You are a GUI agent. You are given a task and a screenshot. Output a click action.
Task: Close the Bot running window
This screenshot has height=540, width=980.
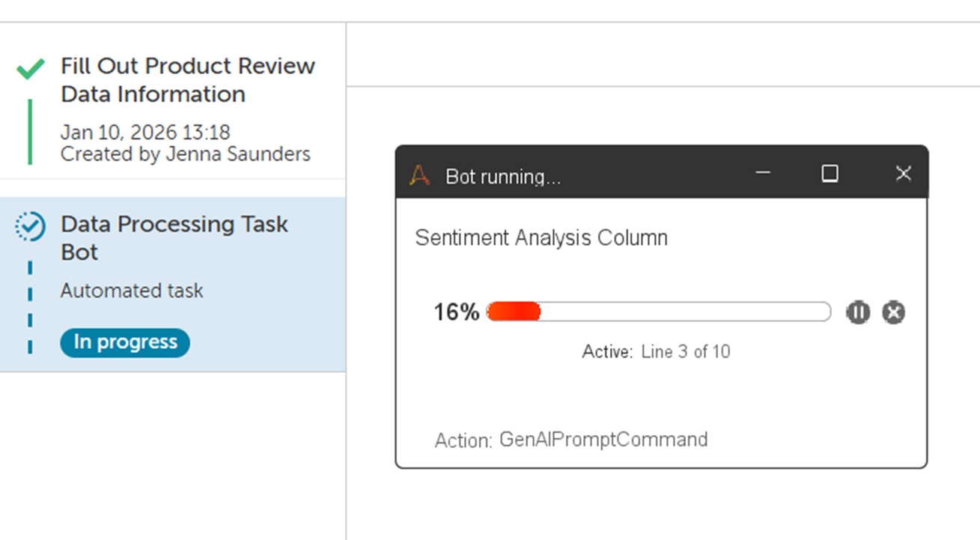[903, 173]
